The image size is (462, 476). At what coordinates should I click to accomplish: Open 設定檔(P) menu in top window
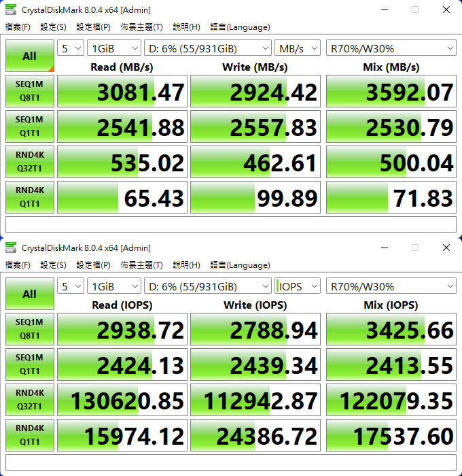click(x=93, y=27)
